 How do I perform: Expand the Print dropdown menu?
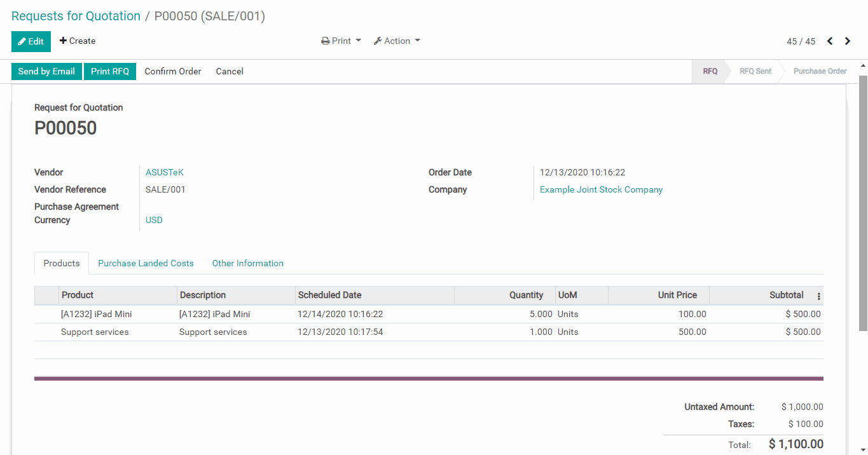pos(341,41)
